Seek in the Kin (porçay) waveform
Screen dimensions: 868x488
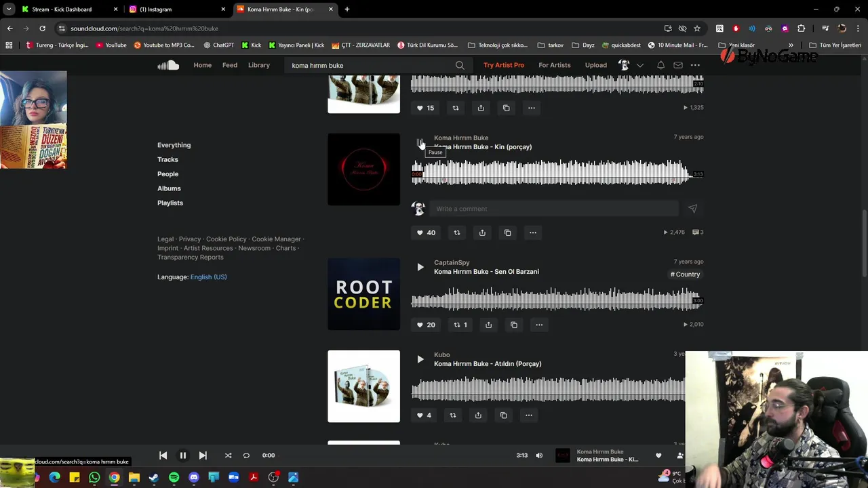pos(557,172)
